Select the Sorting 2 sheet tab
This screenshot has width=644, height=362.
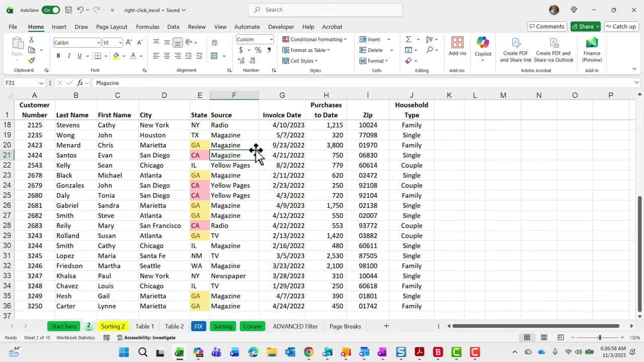point(113,326)
